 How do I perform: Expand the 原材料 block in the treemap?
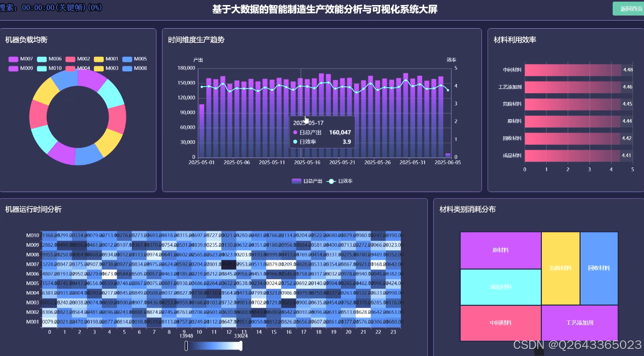pyautogui.click(x=500, y=250)
